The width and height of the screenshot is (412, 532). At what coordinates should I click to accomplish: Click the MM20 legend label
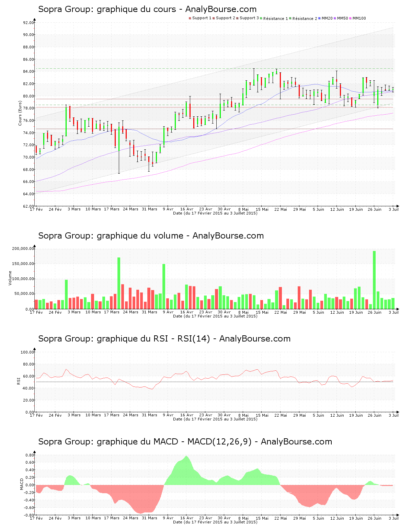click(x=327, y=18)
